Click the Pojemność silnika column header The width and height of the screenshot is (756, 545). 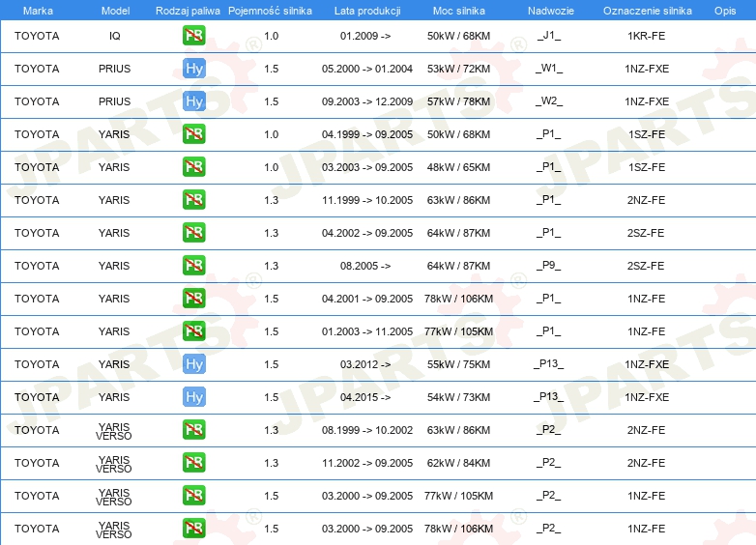270,11
